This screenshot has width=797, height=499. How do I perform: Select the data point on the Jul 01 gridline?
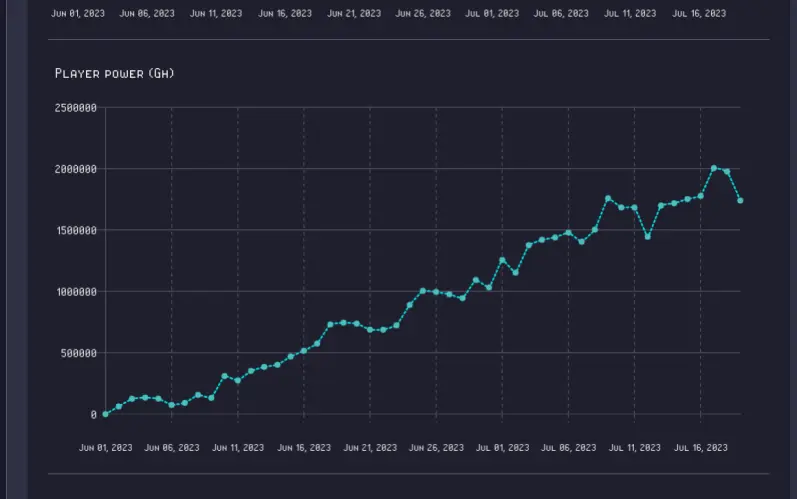502,260
